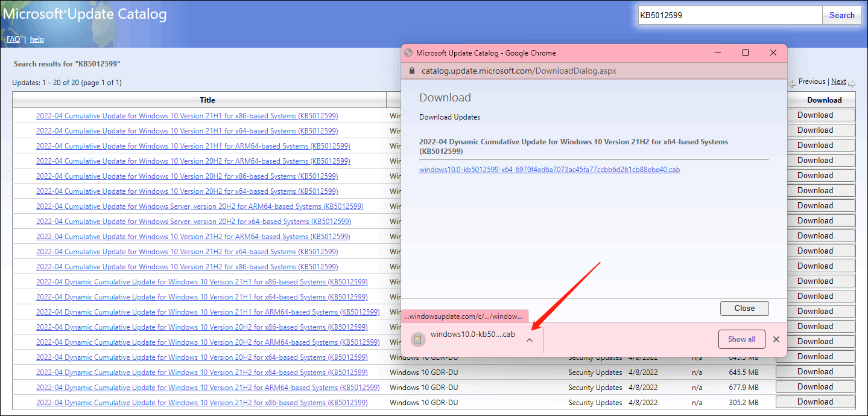Click the globe icon in popup title bar
The image size is (868, 416).
[x=408, y=53]
